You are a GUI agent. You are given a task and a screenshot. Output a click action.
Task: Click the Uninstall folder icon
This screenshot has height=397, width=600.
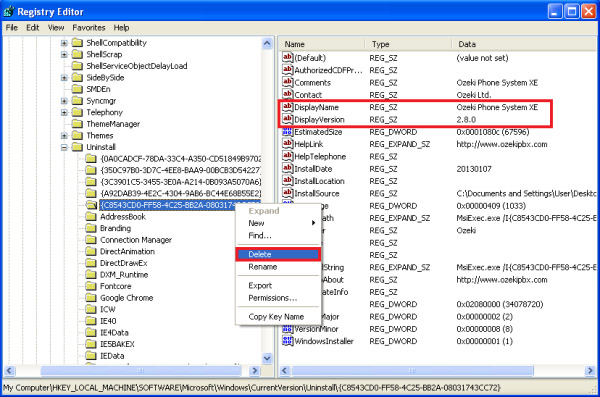[78, 147]
